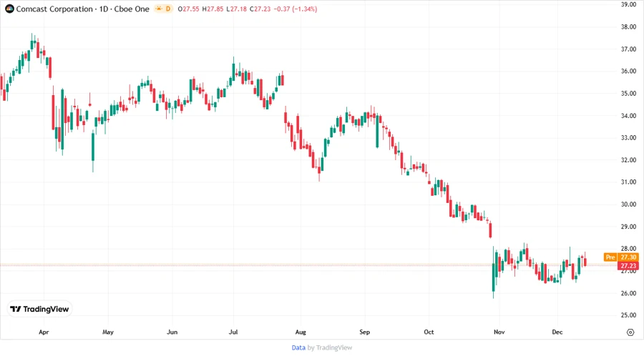Screen dimensions: 644x356
Task: Open the 'Data' link in the footer
Action: 298,348
